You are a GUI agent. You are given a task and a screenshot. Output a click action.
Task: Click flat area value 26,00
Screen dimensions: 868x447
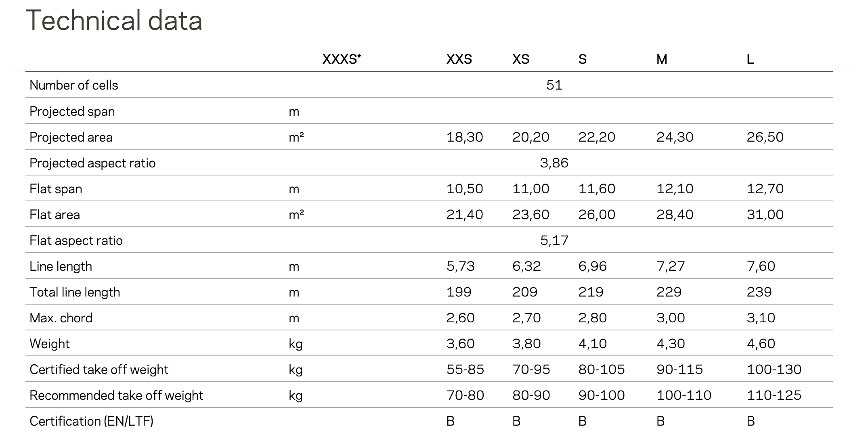[597, 215]
